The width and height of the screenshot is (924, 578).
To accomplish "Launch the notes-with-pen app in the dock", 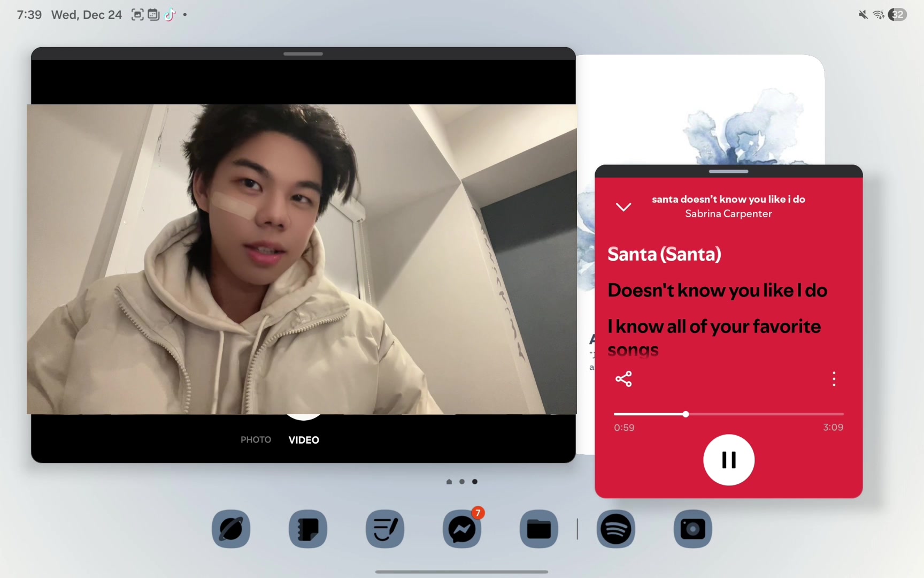I will click(x=385, y=529).
